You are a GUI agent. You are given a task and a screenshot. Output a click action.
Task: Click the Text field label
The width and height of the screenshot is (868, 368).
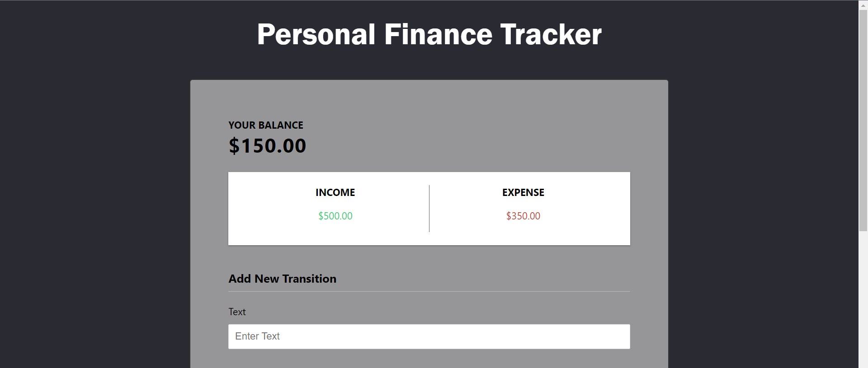pos(237,312)
